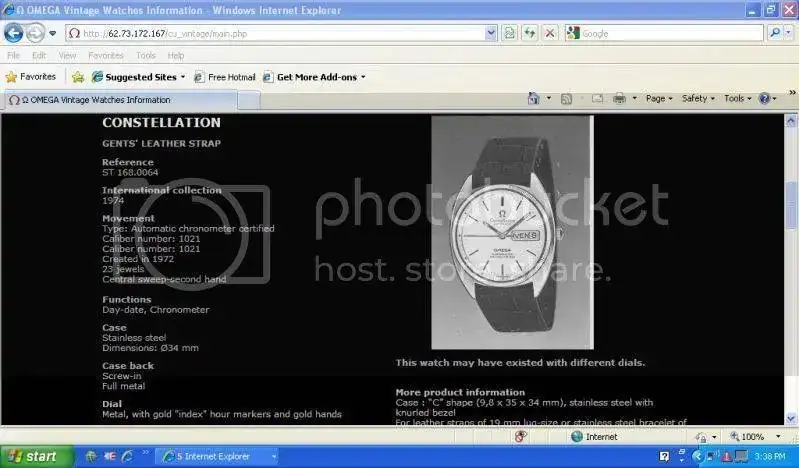The width and height of the screenshot is (799, 468).
Task: Click the search magnifier button
Action: pos(775,33)
